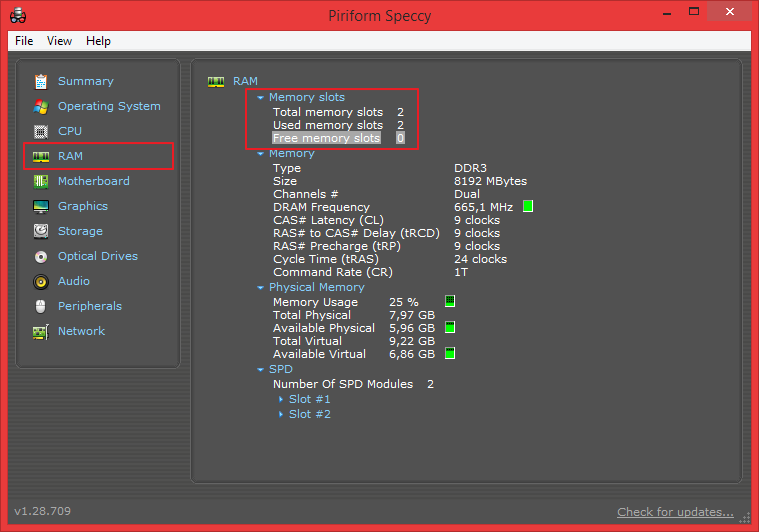The height and width of the screenshot is (532, 759).
Task: Select the RAS# to CAS# Delay (tRCD) row
Action: pos(387,234)
